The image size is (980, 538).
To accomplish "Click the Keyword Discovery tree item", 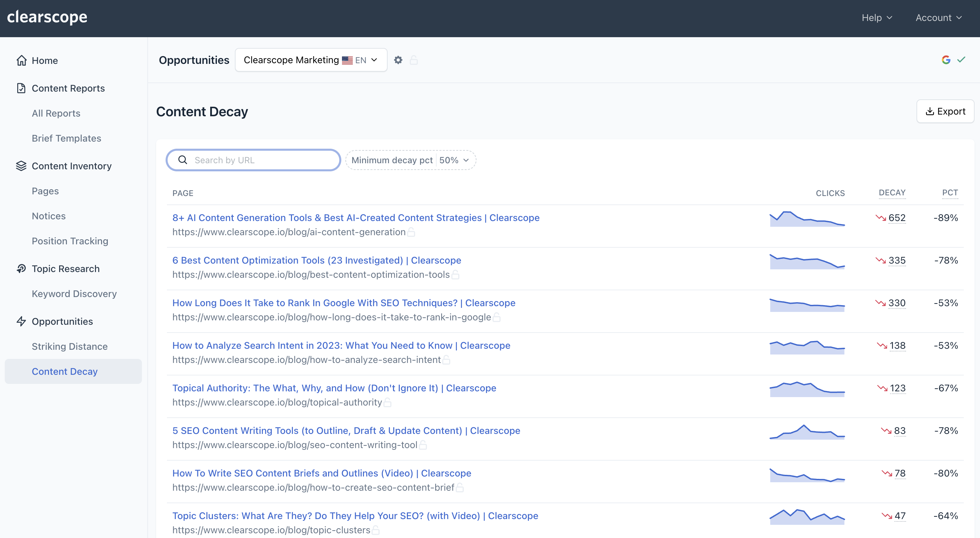I will [74, 293].
